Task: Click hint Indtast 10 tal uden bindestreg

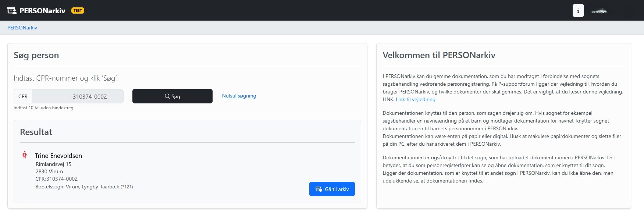Action: (44, 108)
